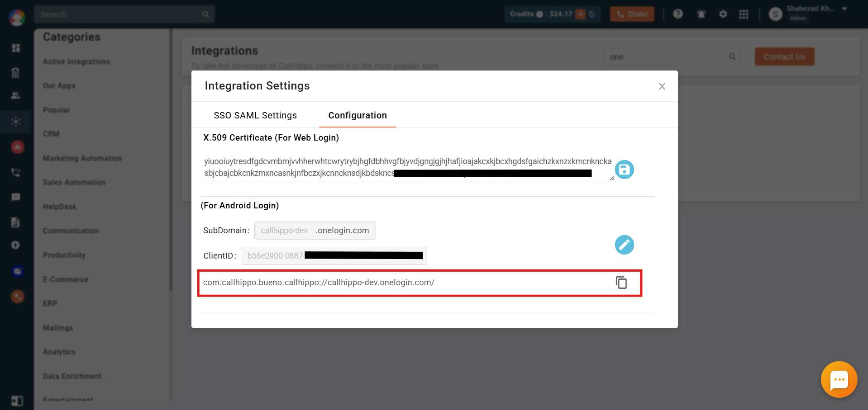The image size is (868, 410).
Task: Open the notifications bell icon
Action: click(x=701, y=14)
